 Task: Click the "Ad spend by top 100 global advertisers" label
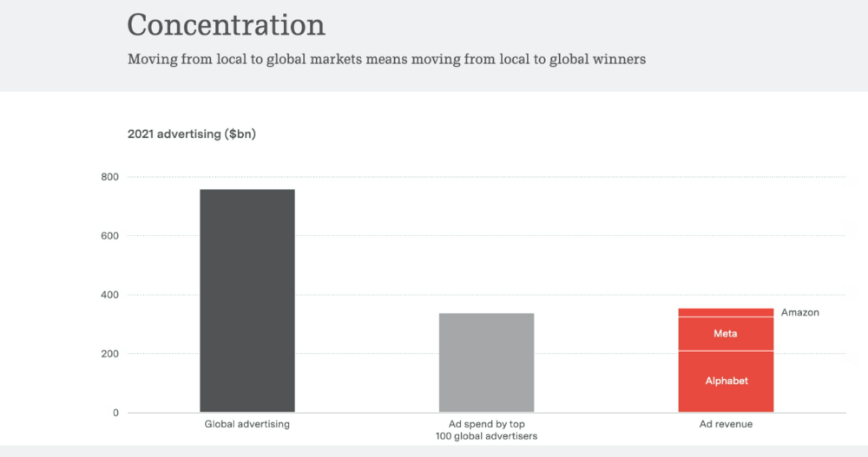(486, 429)
